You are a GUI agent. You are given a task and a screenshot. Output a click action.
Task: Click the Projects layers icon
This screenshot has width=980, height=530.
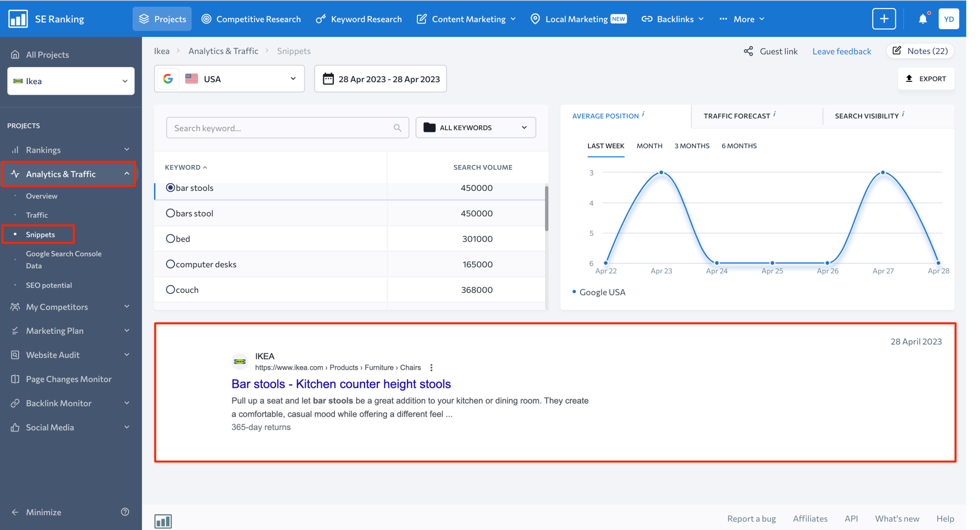click(x=144, y=19)
